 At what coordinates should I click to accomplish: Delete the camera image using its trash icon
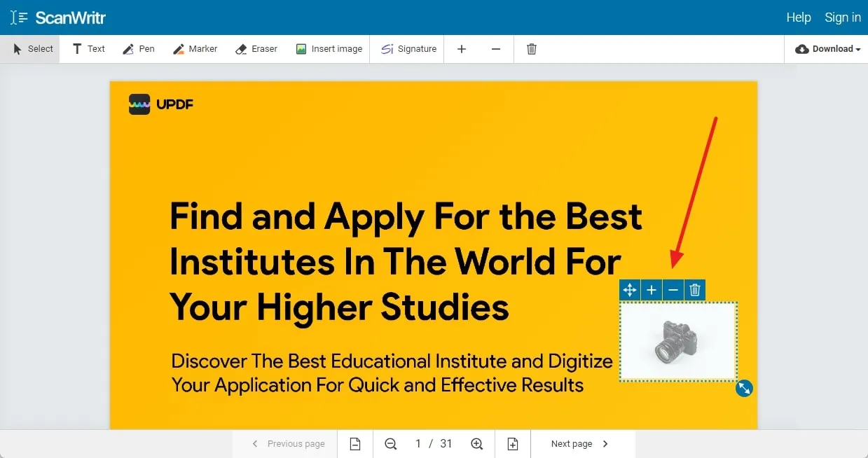(x=695, y=290)
